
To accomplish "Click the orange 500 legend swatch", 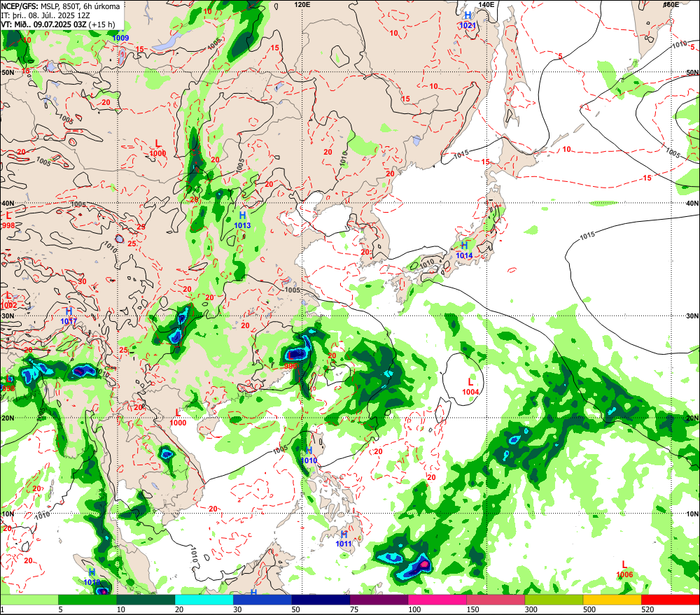I will 612,600.
